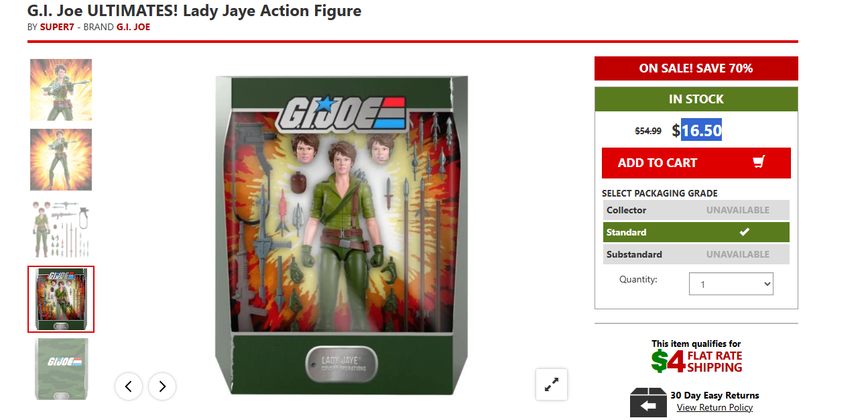Click the shopping cart icon in the Add to Cart button
Viewport: 868px width, 420px height.
759,162
